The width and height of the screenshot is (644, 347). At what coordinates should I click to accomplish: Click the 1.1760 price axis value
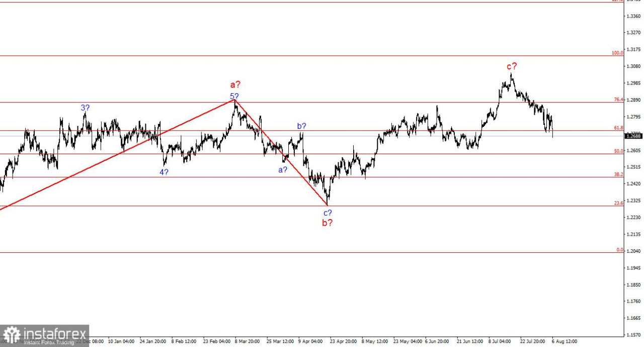pyautogui.click(x=633, y=302)
